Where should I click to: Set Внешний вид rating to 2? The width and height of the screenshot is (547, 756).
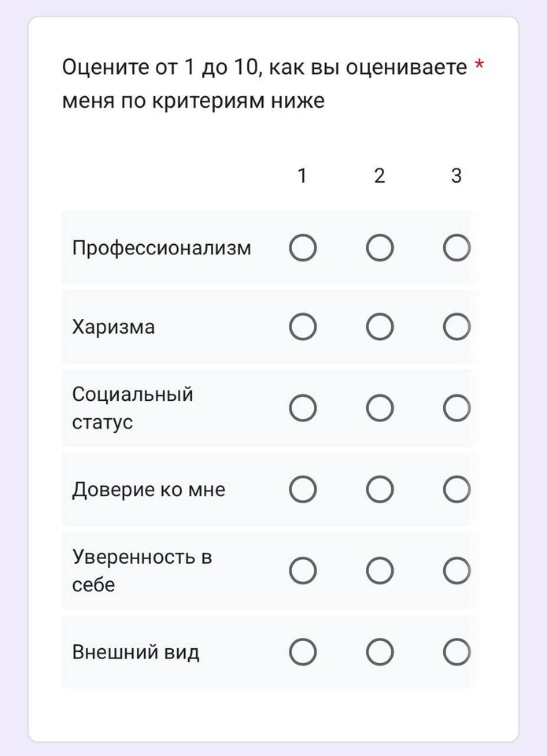[x=379, y=652]
